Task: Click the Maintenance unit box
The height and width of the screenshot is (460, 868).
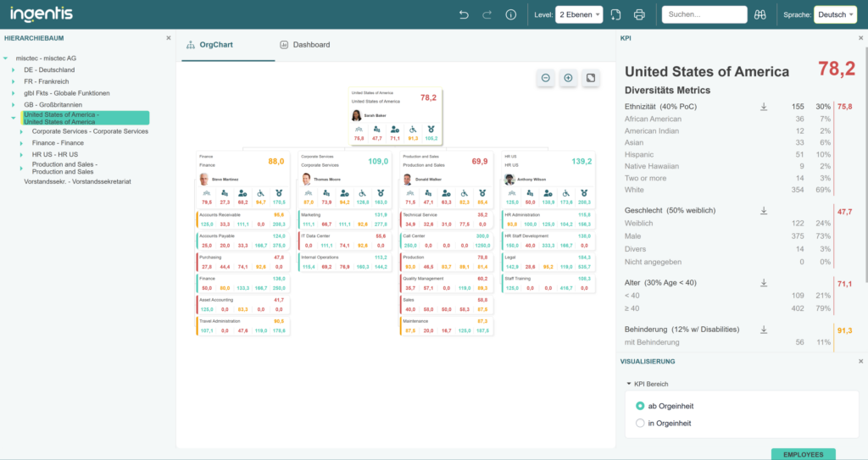Action: click(x=446, y=326)
